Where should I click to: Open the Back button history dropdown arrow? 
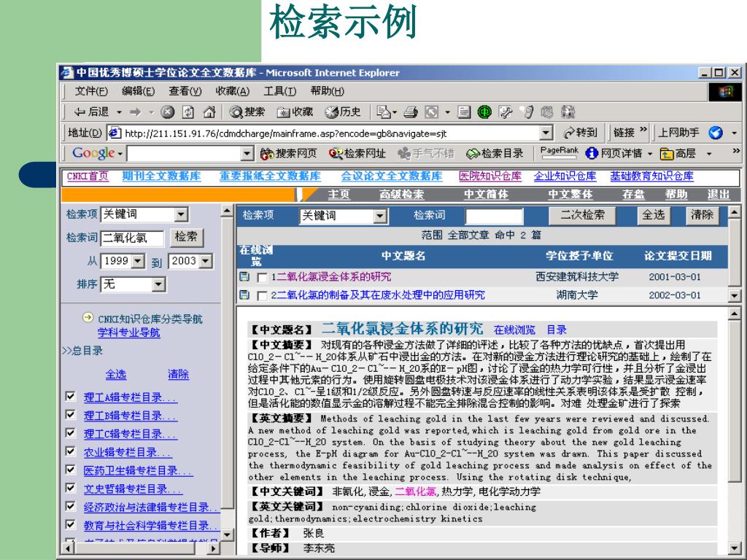[119, 112]
